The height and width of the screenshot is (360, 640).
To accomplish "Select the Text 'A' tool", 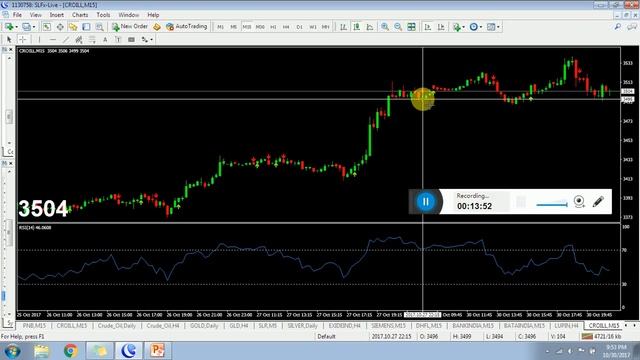I will [x=105, y=40].
